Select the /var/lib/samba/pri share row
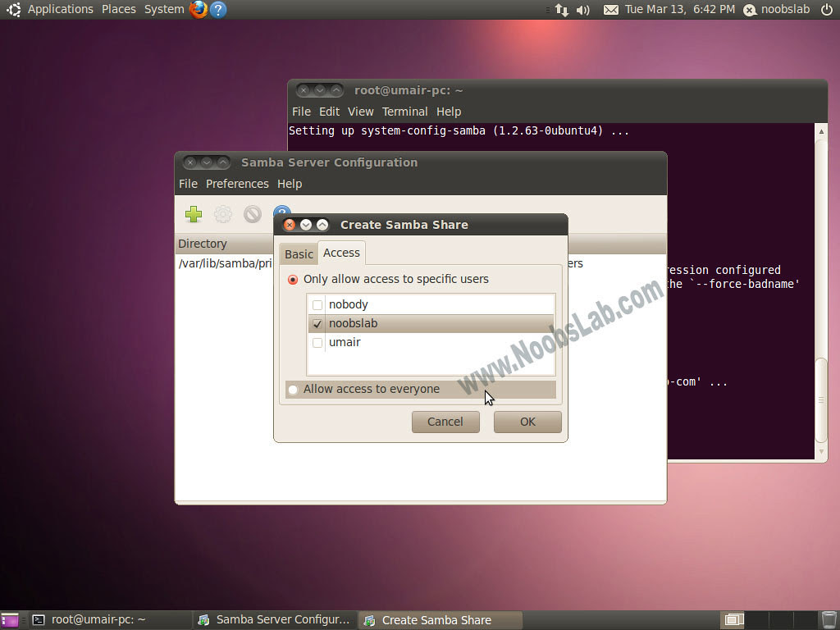Image resolution: width=840 pixels, height=630 pixels. [x=225, y=263]
